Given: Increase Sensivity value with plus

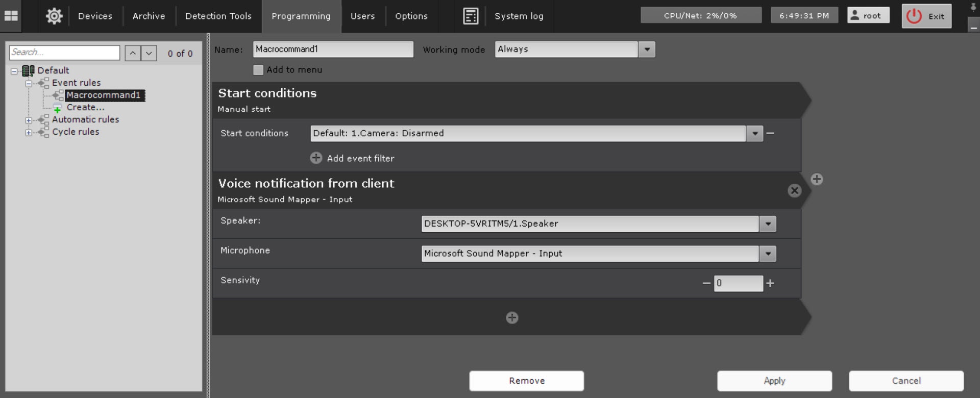Looking at the screenshot, I should [x=770, y=283].
